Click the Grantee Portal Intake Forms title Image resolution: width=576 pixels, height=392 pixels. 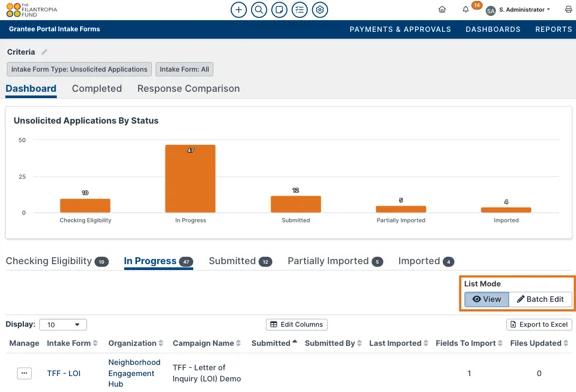pos(54,29)
